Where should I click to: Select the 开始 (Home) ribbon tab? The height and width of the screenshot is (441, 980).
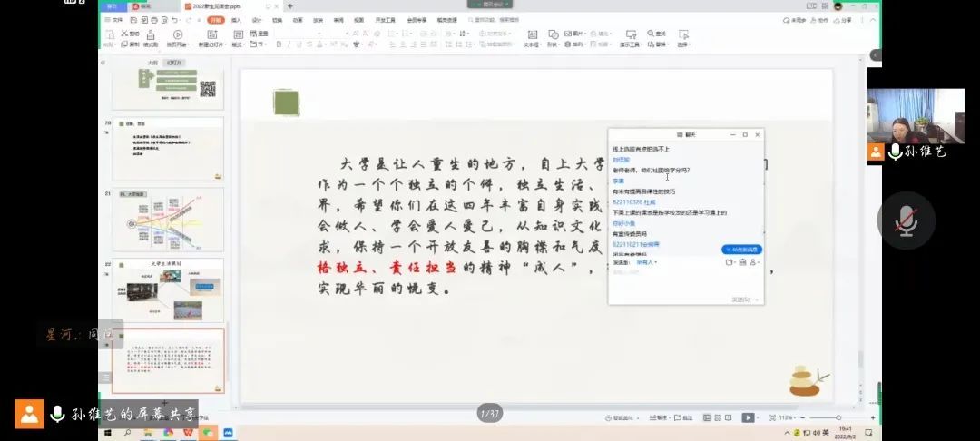[x=214, y=19]
